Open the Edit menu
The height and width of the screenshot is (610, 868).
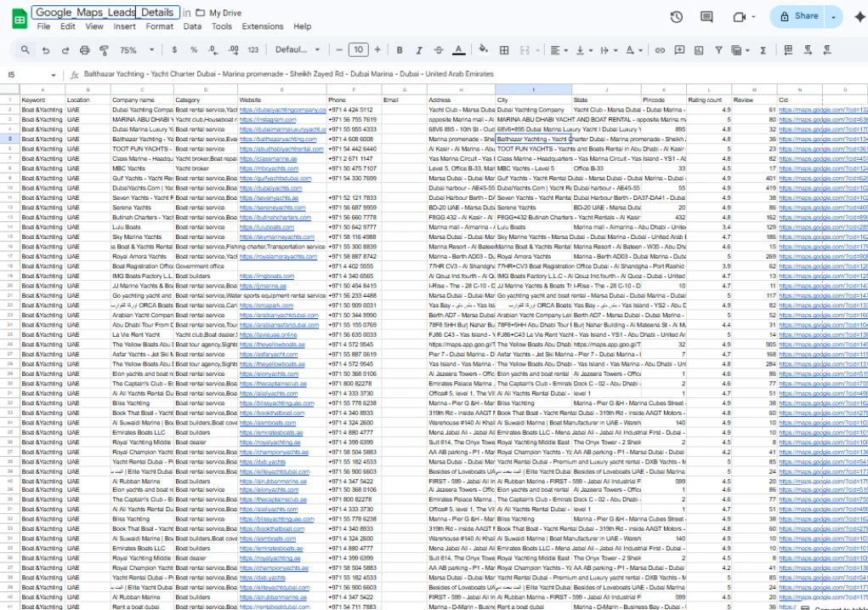pyautogui.click(x=67, y=26)
